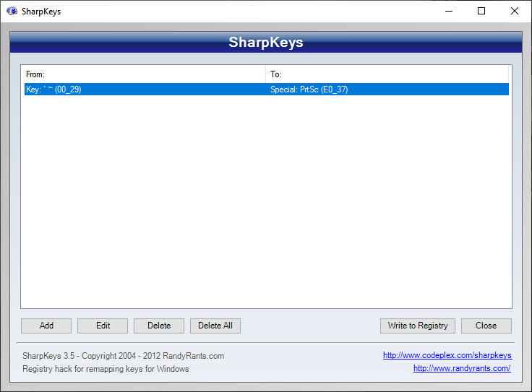
Task: Click the Close button beside Write to Registry
Action: coord(486,326)
